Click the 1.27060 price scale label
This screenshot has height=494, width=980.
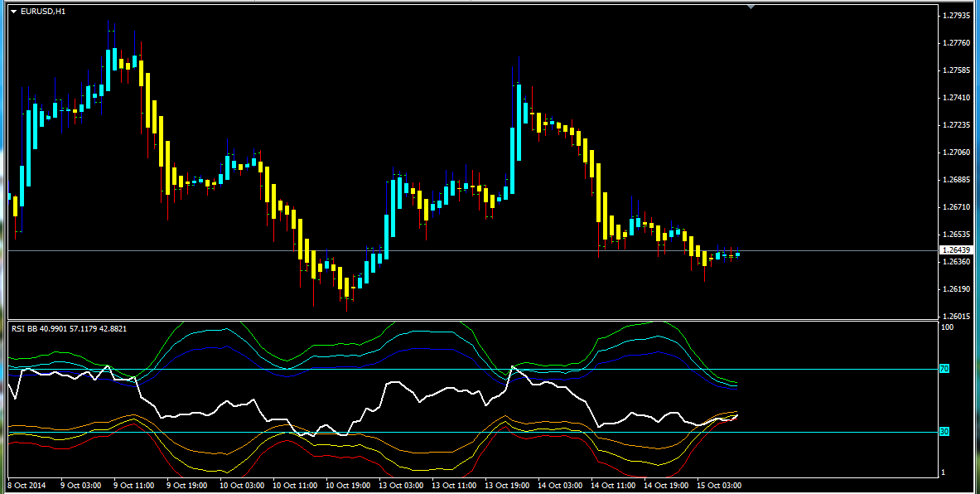956,152
